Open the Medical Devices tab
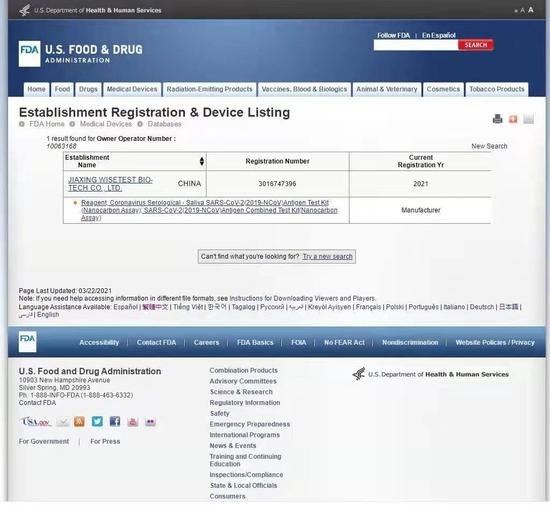Image resolution: width=550 pixels, height=505 pixels. (x=132, y=89)
